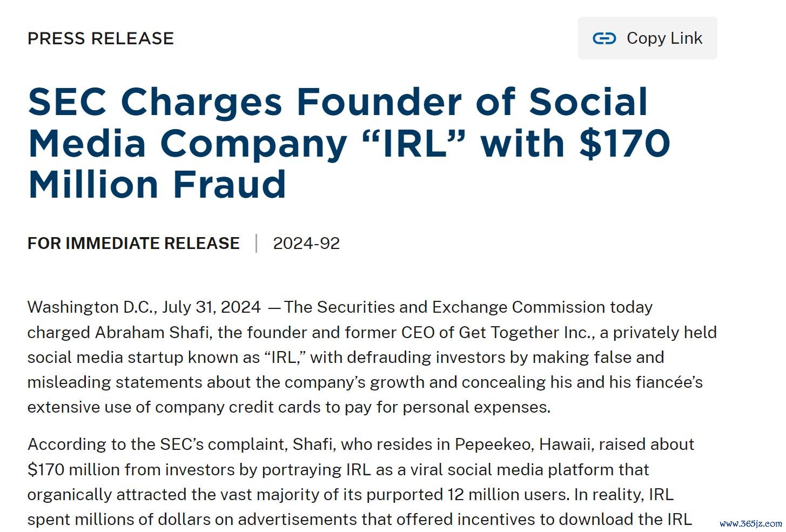Click release number 2024-92
Image resolution: width=786 pixels, height=532 pixels.
(306, 243)
